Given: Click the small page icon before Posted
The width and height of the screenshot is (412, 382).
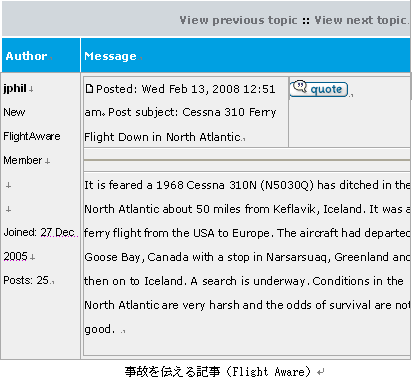Looking at the screenshot, I should click(x=89, y=89).
